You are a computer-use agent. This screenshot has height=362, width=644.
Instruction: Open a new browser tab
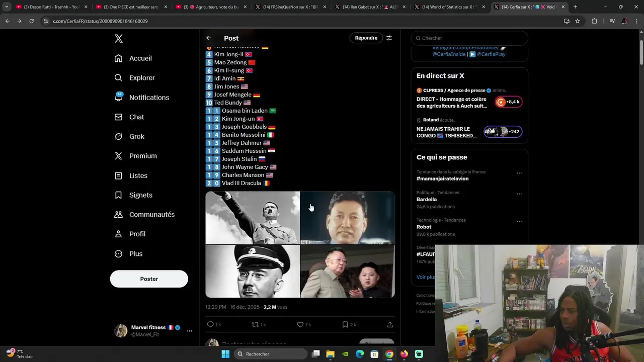coord(575,7)
